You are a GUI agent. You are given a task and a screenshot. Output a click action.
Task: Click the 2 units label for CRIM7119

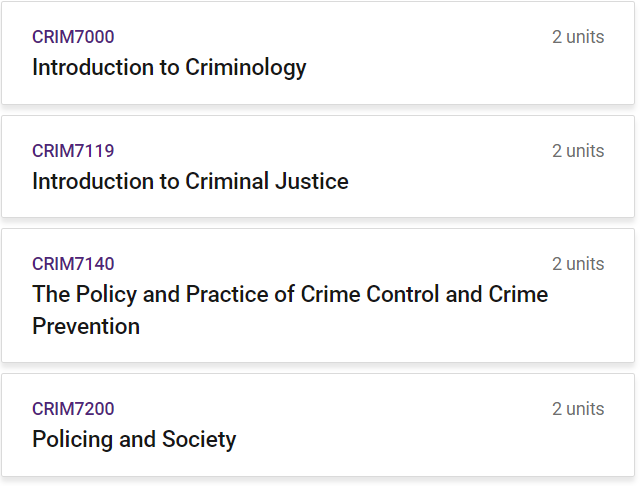(578, 151)
